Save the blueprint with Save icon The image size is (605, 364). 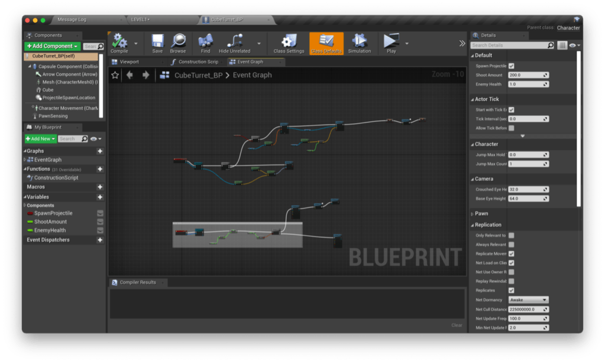157,41
